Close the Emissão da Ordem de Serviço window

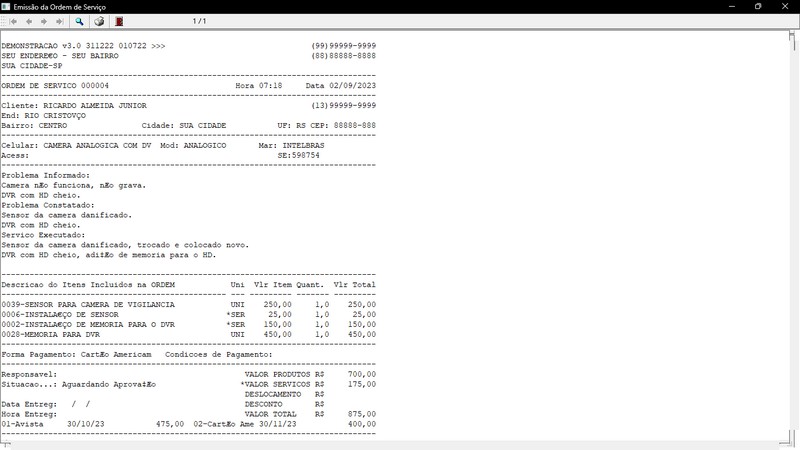785,6
